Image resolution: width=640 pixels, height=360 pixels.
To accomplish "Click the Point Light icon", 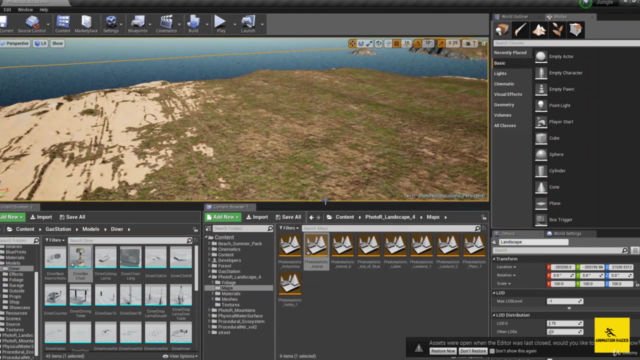I will [x=541, y=105].
